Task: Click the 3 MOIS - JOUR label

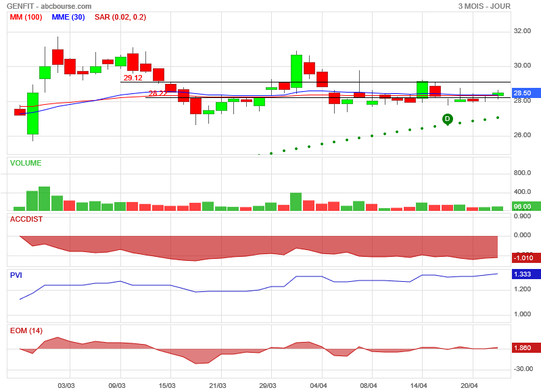Action: 484,6
